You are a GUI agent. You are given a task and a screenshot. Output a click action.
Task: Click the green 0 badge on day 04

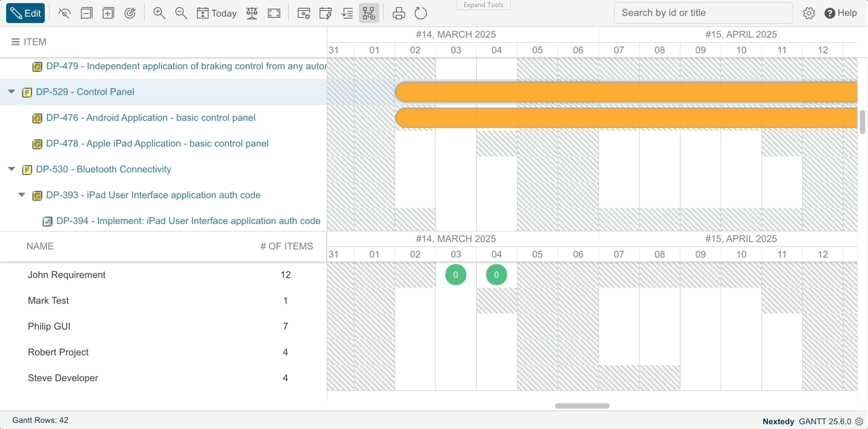pos(496,275)
